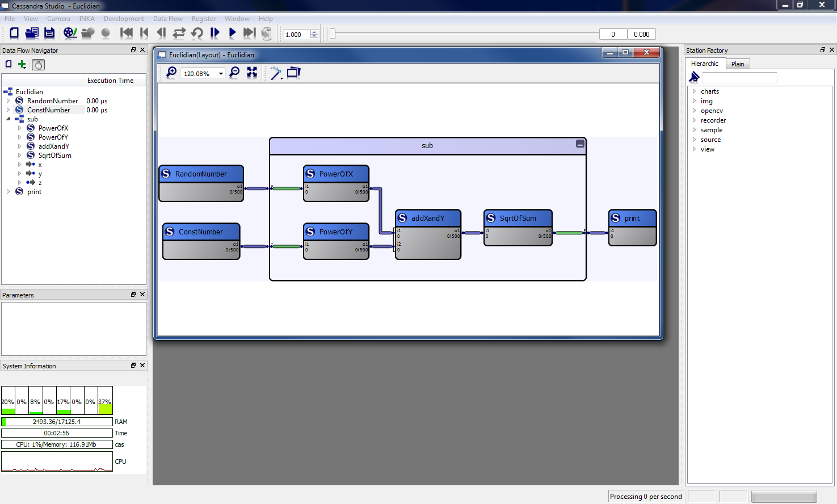Click the loop playback icon in the toolbar
The height and width of the screenshot is (504, 837).
(196, 33)
